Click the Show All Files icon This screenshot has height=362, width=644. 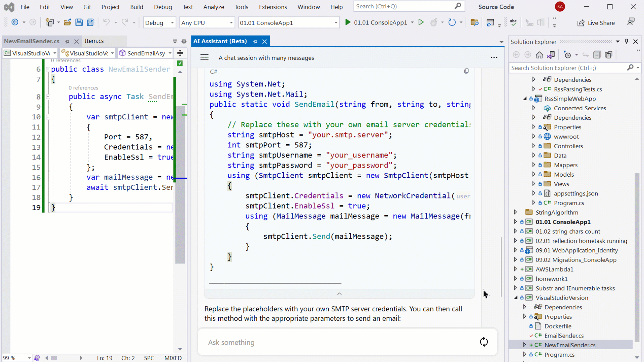point(608,55)
